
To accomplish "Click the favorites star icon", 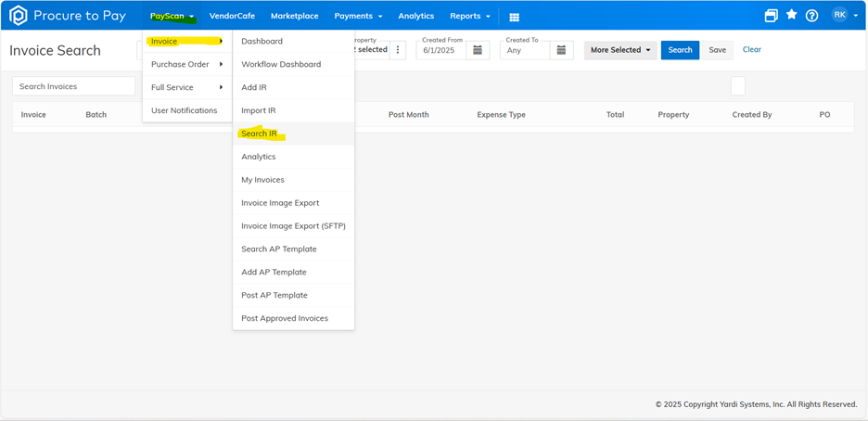I will click(792, 15).
